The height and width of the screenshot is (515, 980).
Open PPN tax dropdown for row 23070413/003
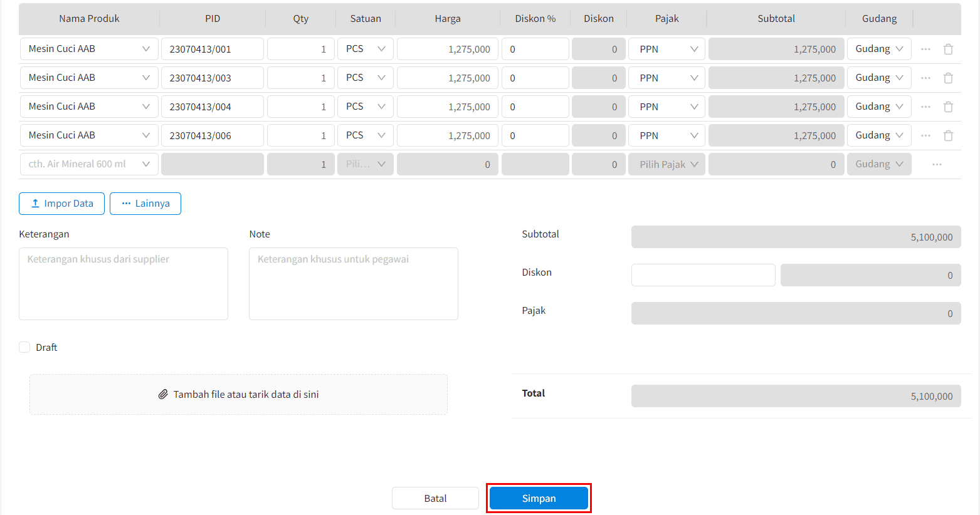tap(667, 78)
